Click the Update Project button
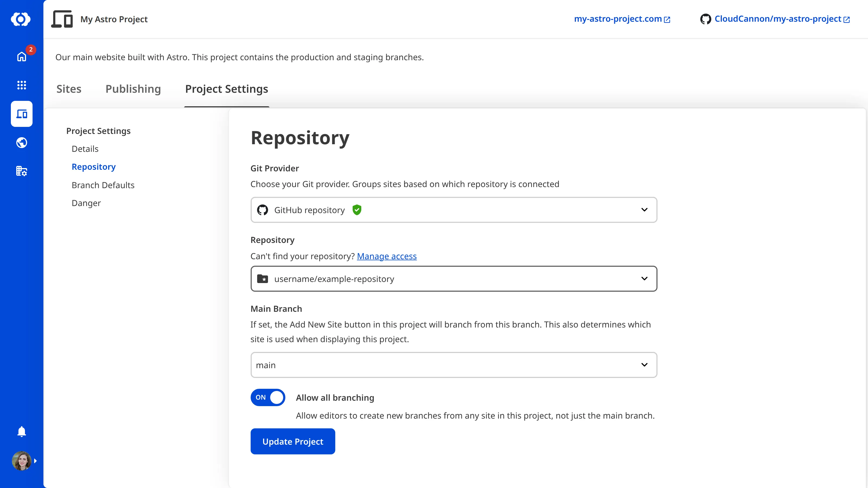868x488 pixels. coord(292,441)
